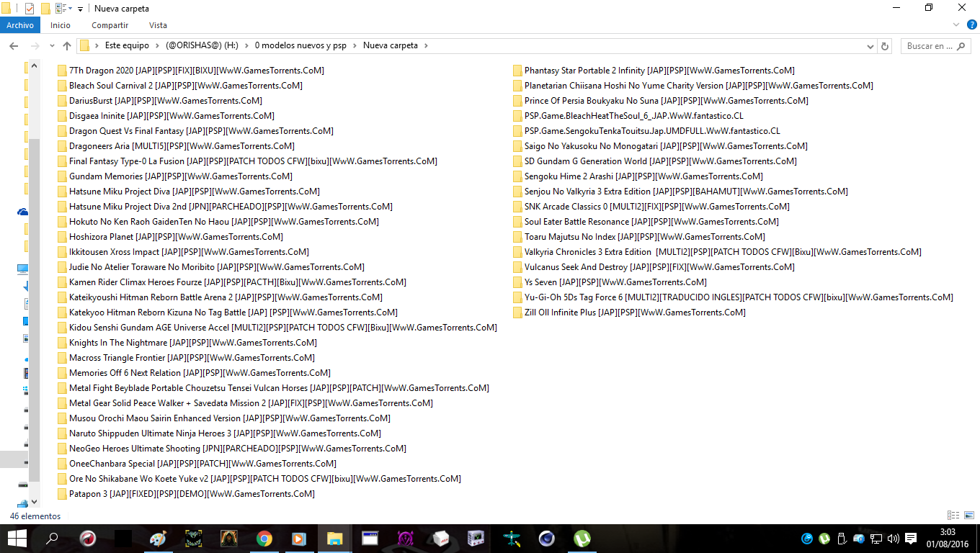Click 'Este equipo' in the address bar
This screenshot has height=553, width=980.
[127, 45]
